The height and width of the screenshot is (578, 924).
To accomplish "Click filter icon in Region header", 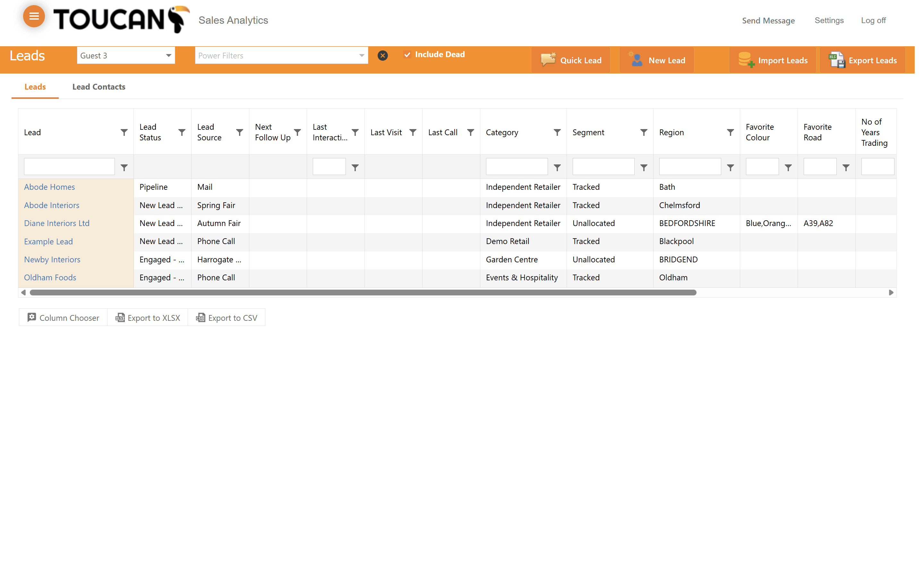I will click(x=731, y=132).
